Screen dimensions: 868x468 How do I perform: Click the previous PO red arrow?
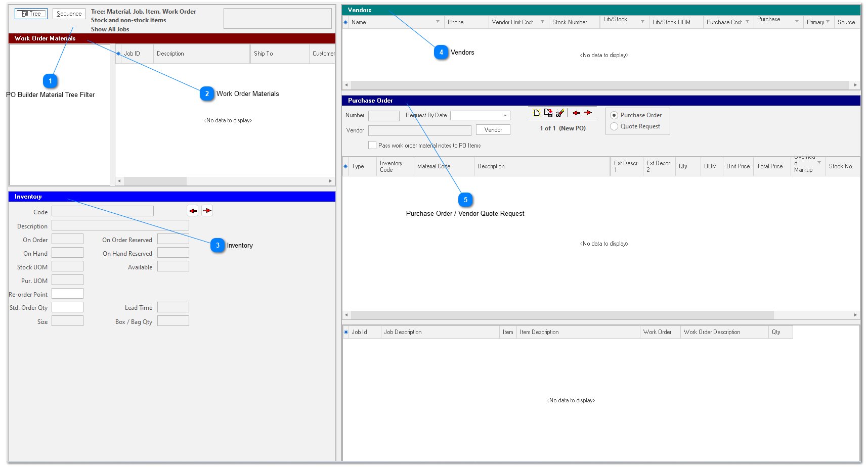(576, 113)
